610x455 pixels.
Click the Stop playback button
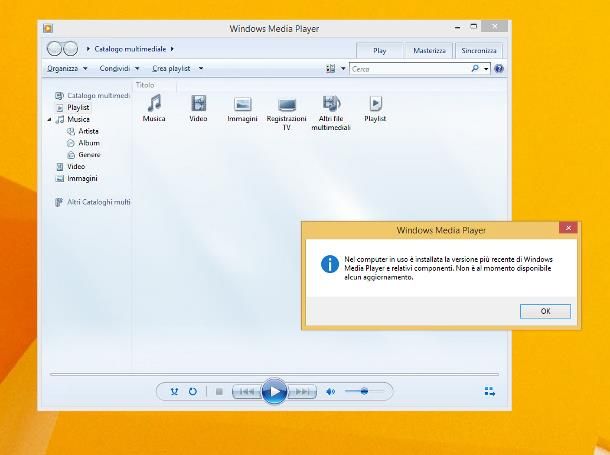pyautogui.click(x=219, y=392)
